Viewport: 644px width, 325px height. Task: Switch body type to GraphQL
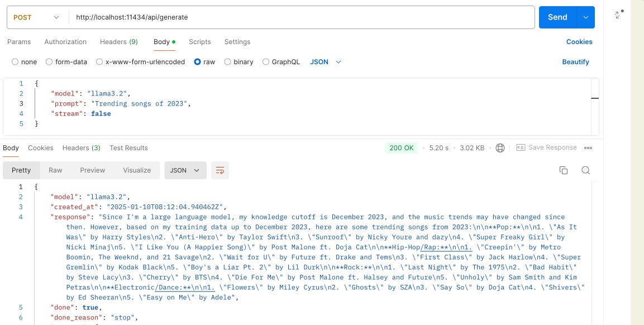[282, 62]
